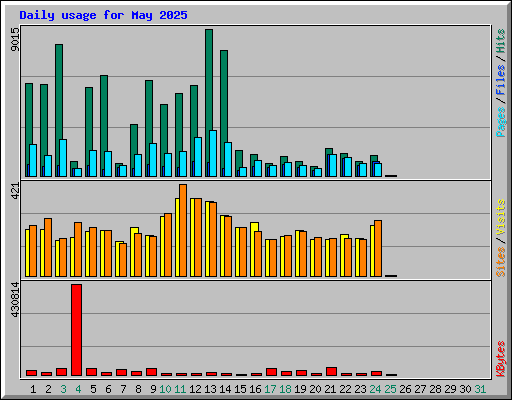Image resolution: width=512 pixels, height=400 pixels.
Task: Click the day 12 x-axis label
Action: click(195, 389)
